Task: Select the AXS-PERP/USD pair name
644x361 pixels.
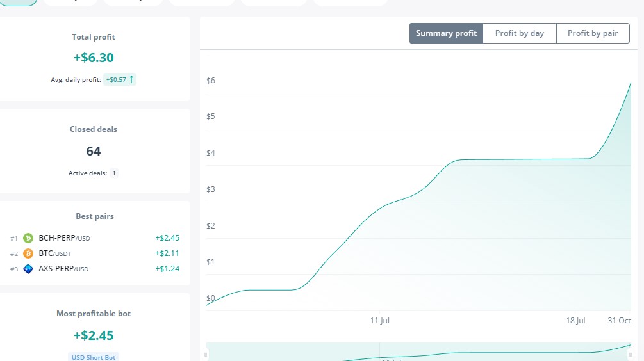Action: [x=63, y=269]
